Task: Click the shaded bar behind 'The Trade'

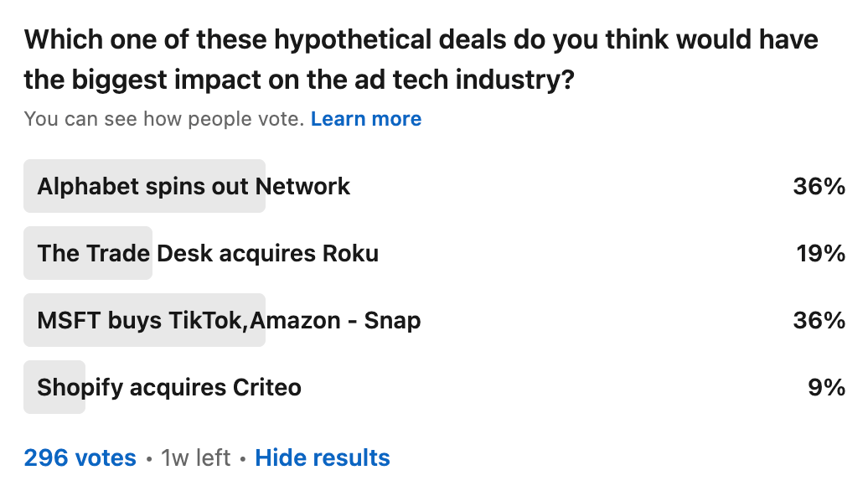Action: coord(87,253)
